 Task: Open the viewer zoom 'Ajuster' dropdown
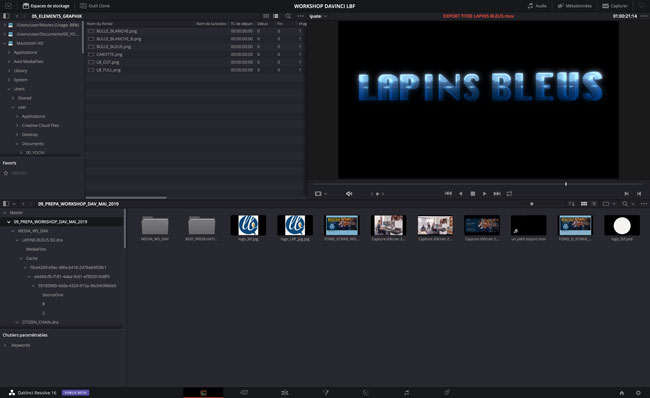point(318,16)
